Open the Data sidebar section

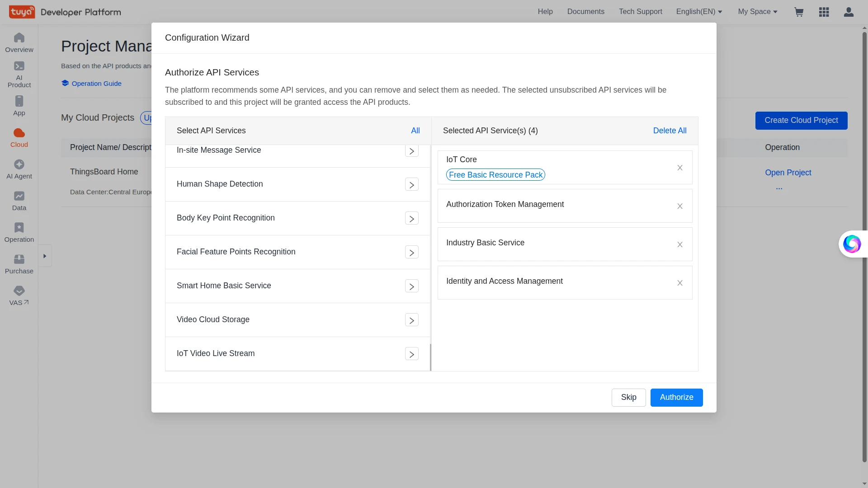coord(19,201)
